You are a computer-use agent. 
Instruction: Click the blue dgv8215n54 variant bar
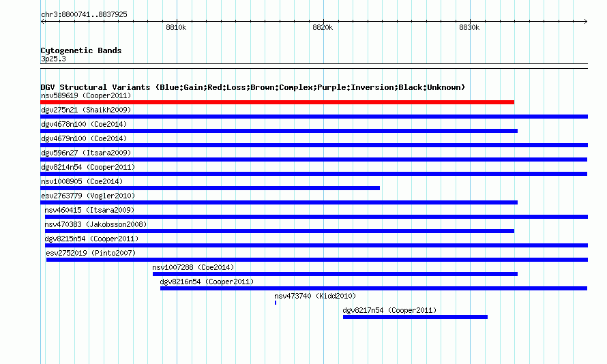[316, 245]
